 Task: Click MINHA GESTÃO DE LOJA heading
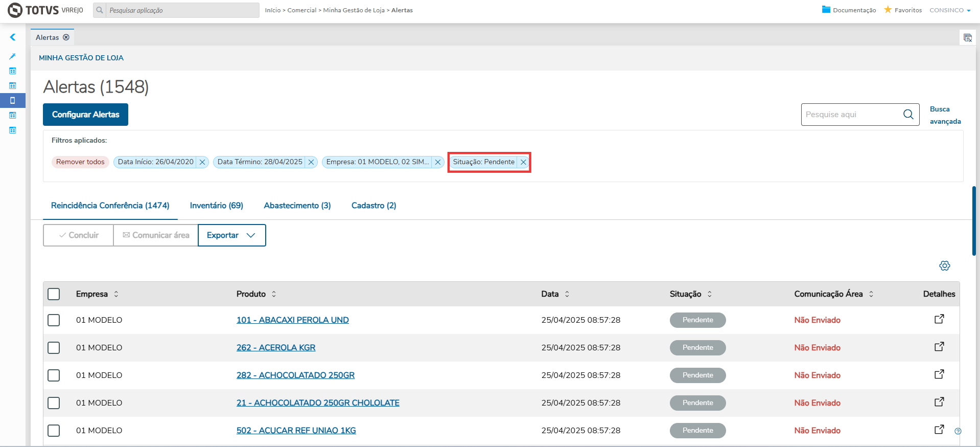81,58
